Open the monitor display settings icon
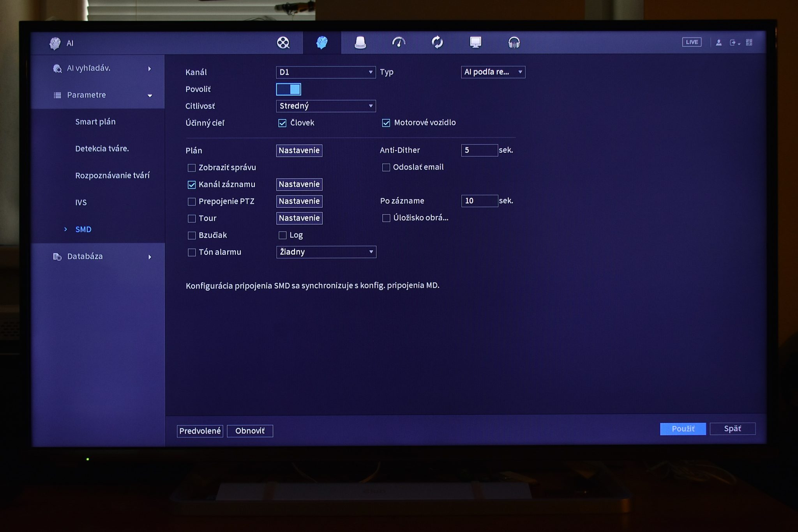Image resolution: width=798 pixels, height=532 pixels. click(x=475, y=42)
